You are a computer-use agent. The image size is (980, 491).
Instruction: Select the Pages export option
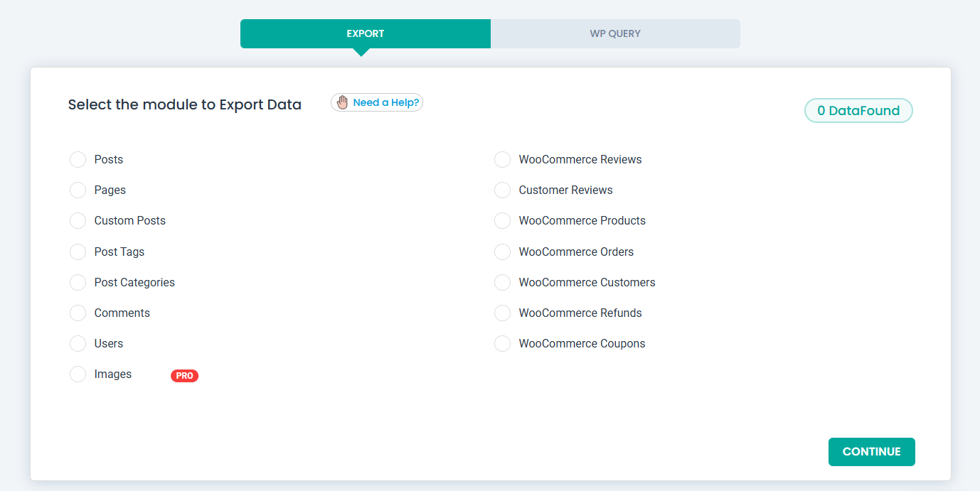click(x=78, y=190)
